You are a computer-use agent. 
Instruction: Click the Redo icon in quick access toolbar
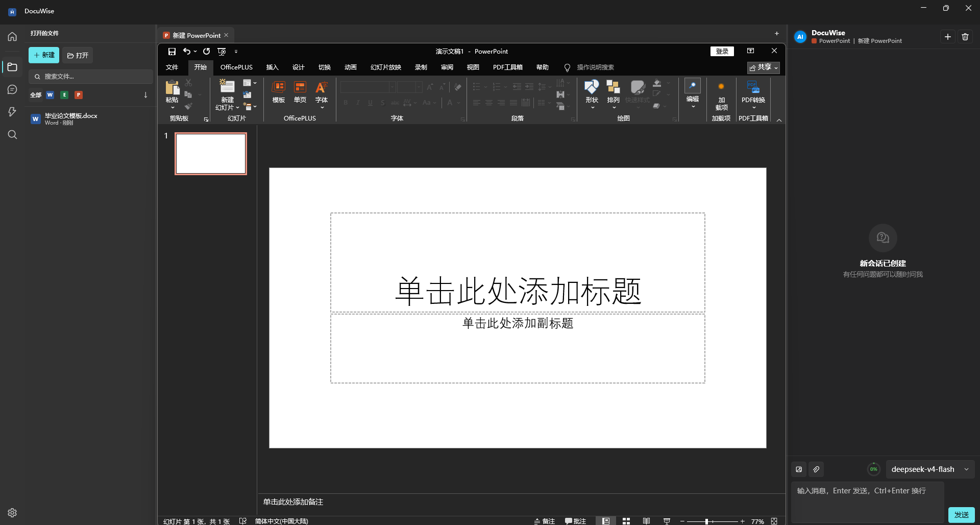tap(206, 52)
